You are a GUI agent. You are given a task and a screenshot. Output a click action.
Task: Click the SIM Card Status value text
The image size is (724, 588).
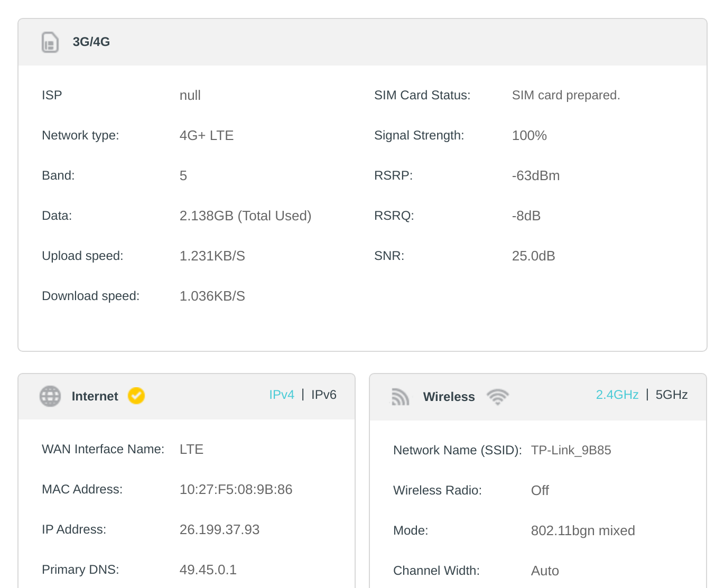pos(566,95)
